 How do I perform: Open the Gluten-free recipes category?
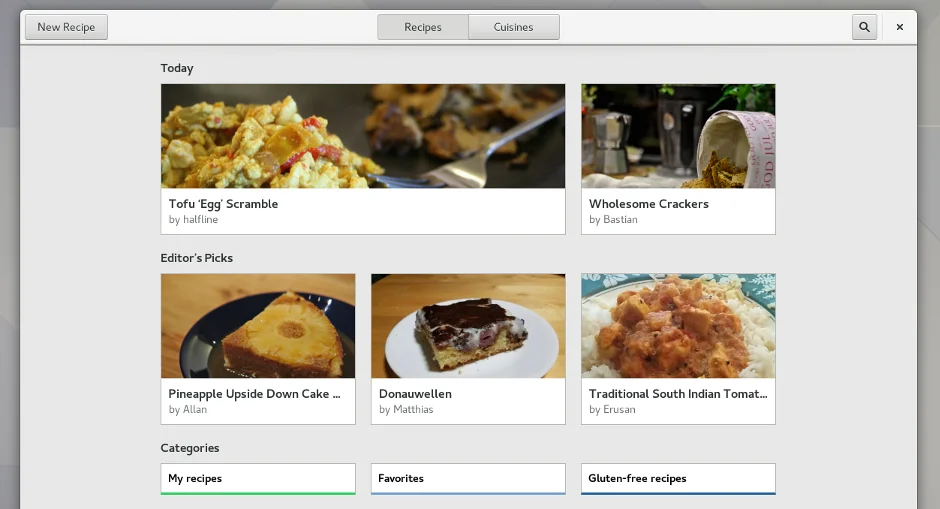click(678, 478)
